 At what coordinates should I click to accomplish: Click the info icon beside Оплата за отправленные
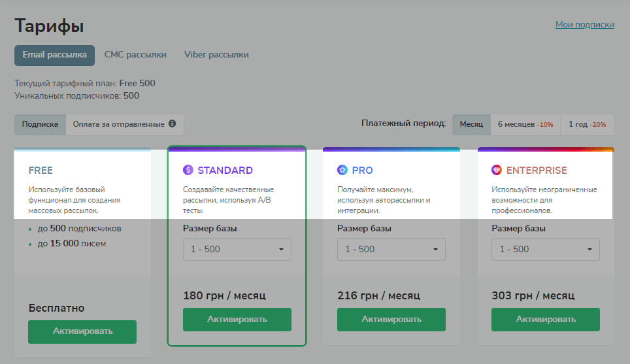(173, 124)
